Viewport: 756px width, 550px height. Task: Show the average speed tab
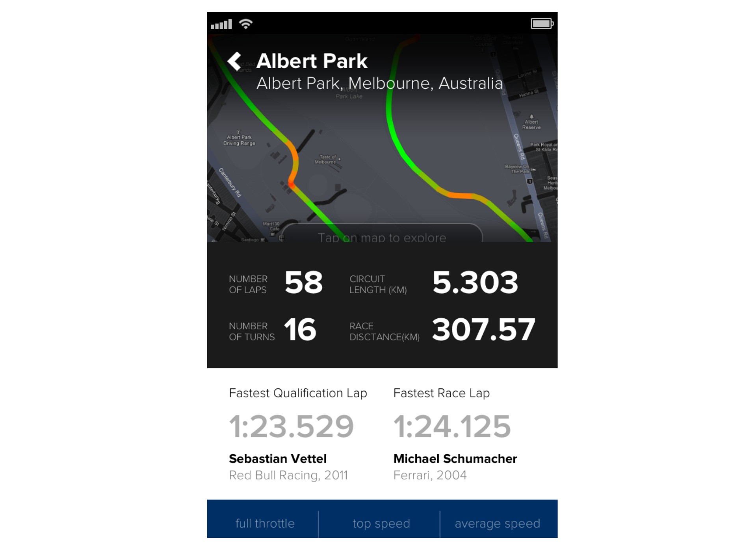(x=497, y=523)
